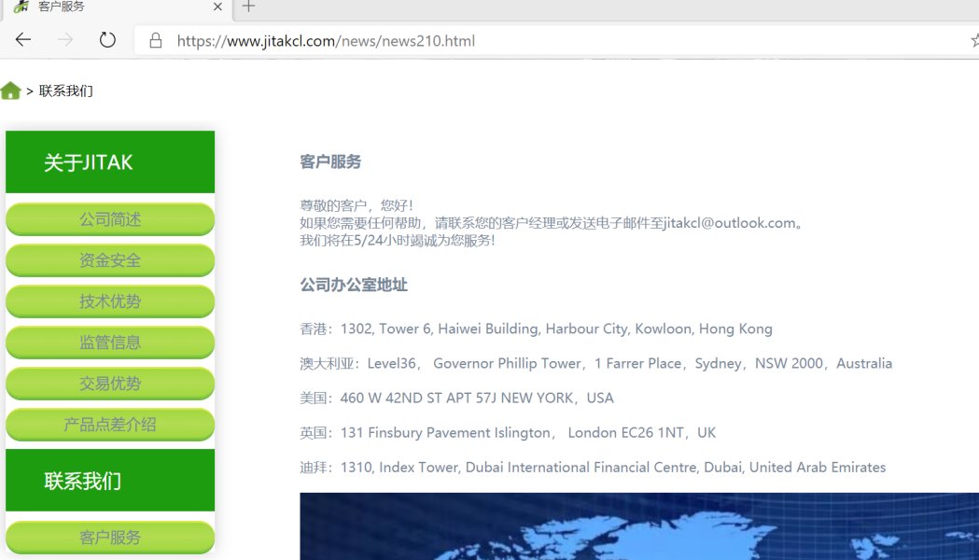Select the 客户服务 browser tab
The height and width of the screenshot is (560, 979).
point(116,7)
